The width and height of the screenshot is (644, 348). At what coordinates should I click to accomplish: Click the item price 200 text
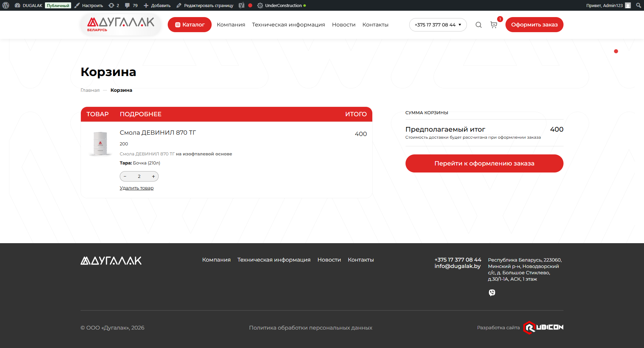124,144
